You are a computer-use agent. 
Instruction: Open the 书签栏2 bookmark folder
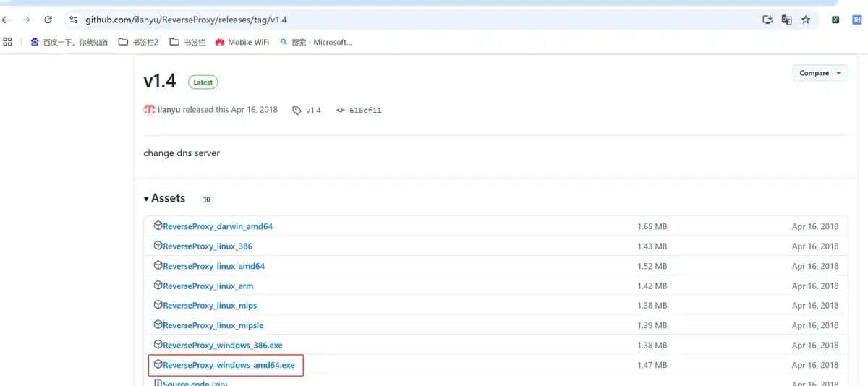[138, 42]
